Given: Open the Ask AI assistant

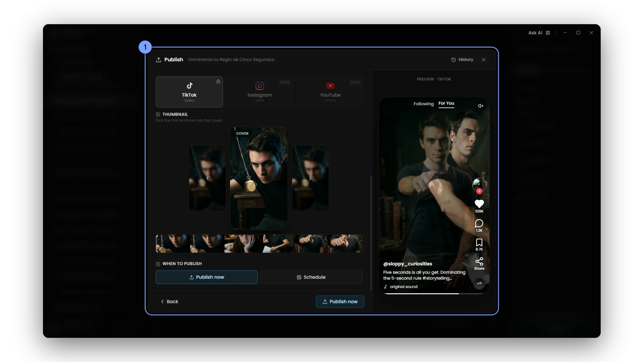Looking at the screenshot, I should [539, 33].
